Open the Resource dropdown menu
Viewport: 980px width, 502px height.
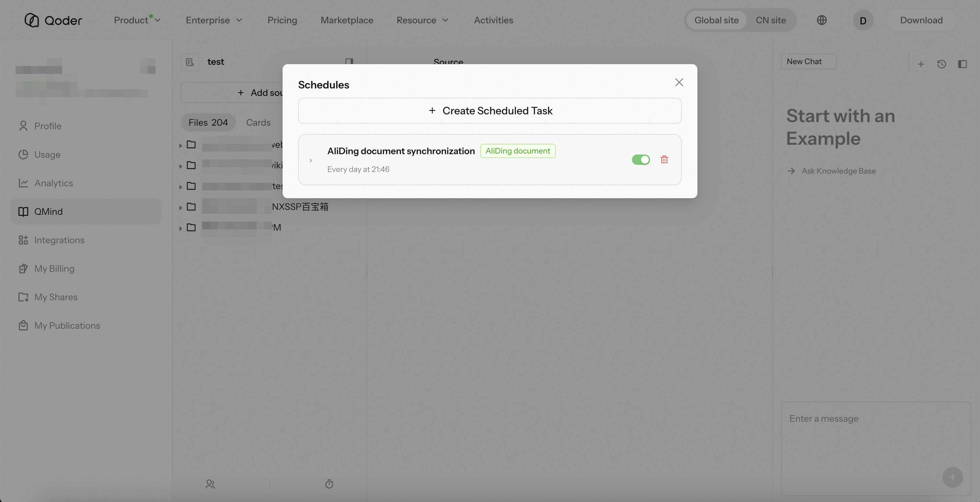422,20
